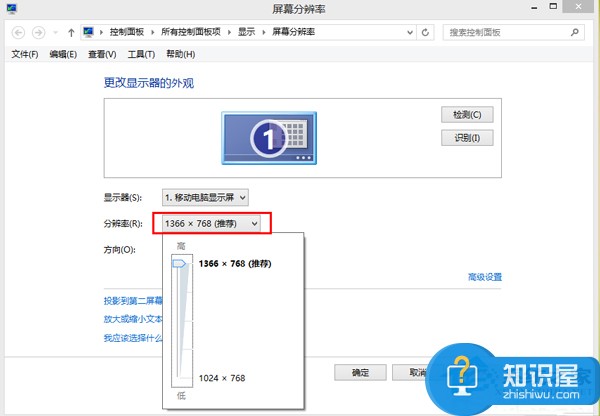
Task: Focus the search Control Panel field
Action: 514,33
